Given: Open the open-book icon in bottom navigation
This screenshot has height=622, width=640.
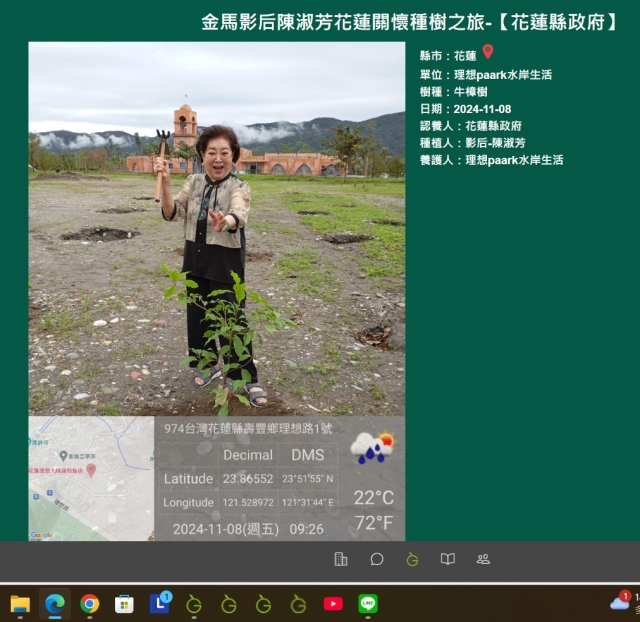Looking at the screenshot, I should pos(448,559).
